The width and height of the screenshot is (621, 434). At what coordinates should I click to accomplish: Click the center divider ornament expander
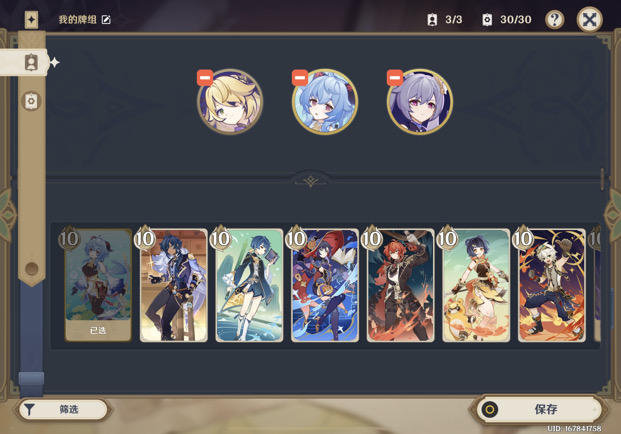coord(311,181)
